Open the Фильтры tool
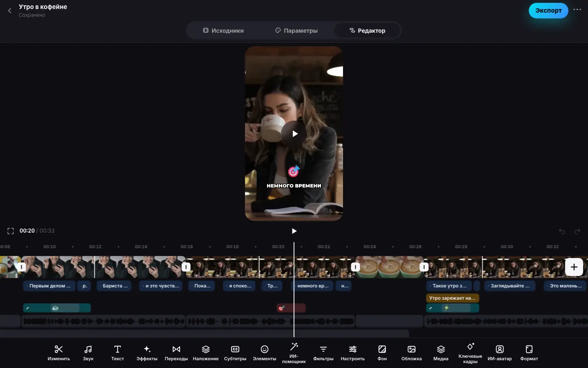The height and width of the screenshot is (368, 588). [x=323, y=353]
